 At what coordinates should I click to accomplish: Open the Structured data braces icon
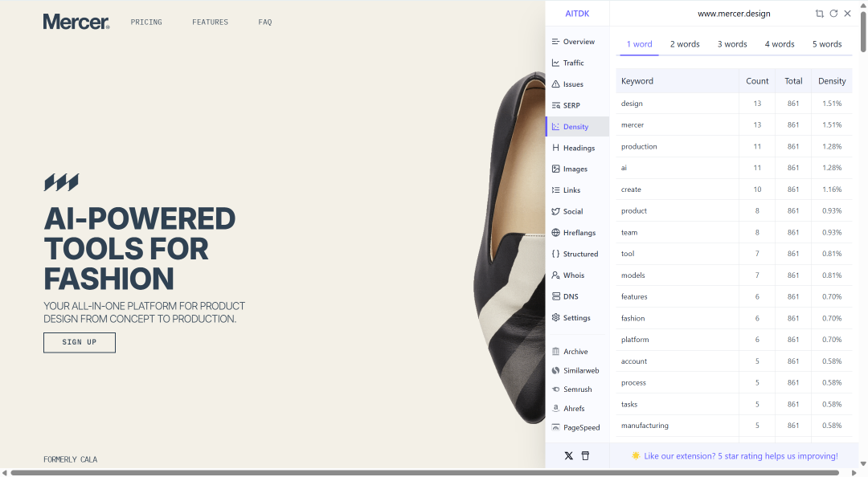click(x=556, y=254)
